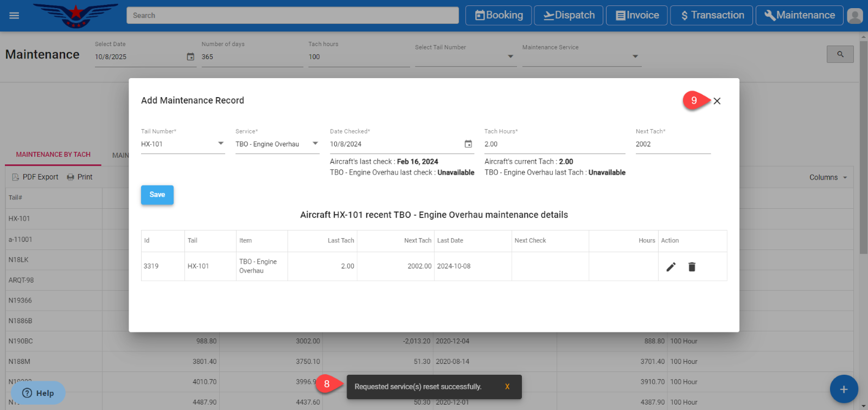Close the Add Maintenance Record dialog
The height and width of the screenshot is (410, 868).
click(x=717, y=101)
